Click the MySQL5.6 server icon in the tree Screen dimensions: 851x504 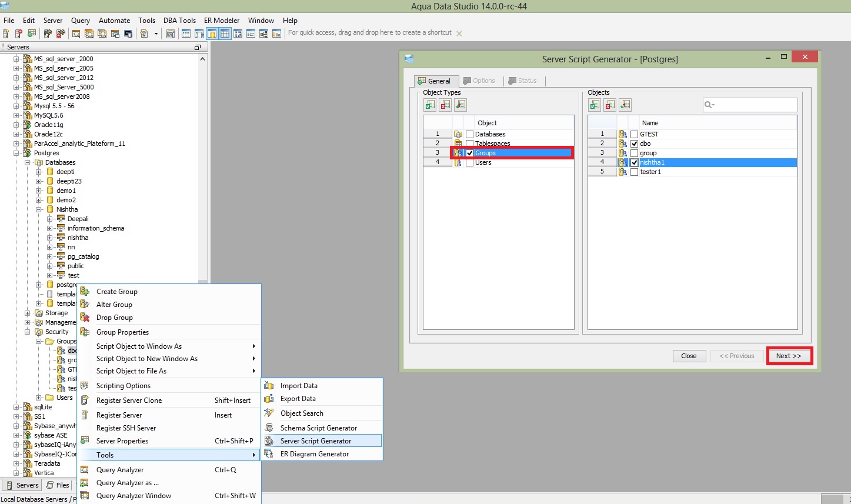click(27, 115)
